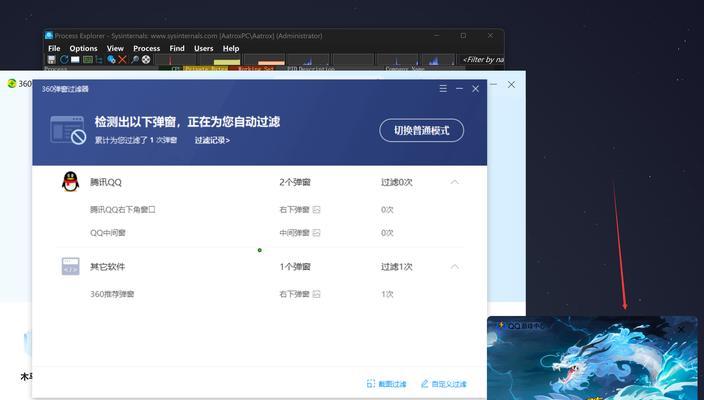Open the Process menu in Process Explorer
The width and height of the screenshot is (704, 400).
pyautogui.click(x=146, y=48)
